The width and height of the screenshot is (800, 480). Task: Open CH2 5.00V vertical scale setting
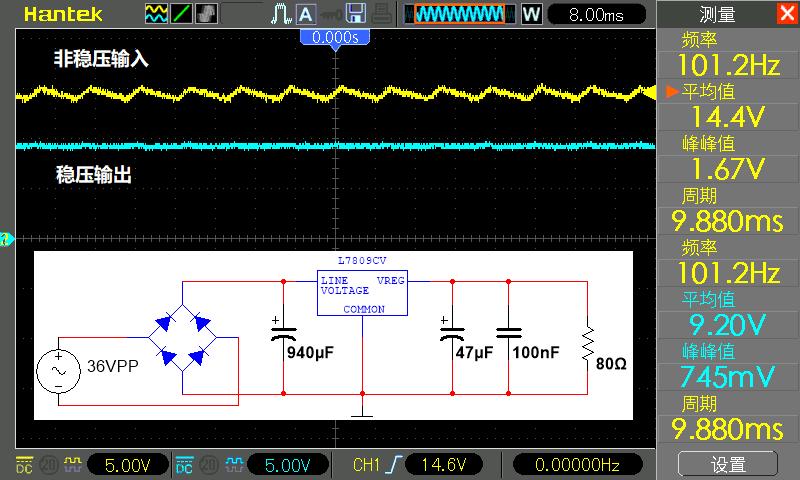[287, 465]
